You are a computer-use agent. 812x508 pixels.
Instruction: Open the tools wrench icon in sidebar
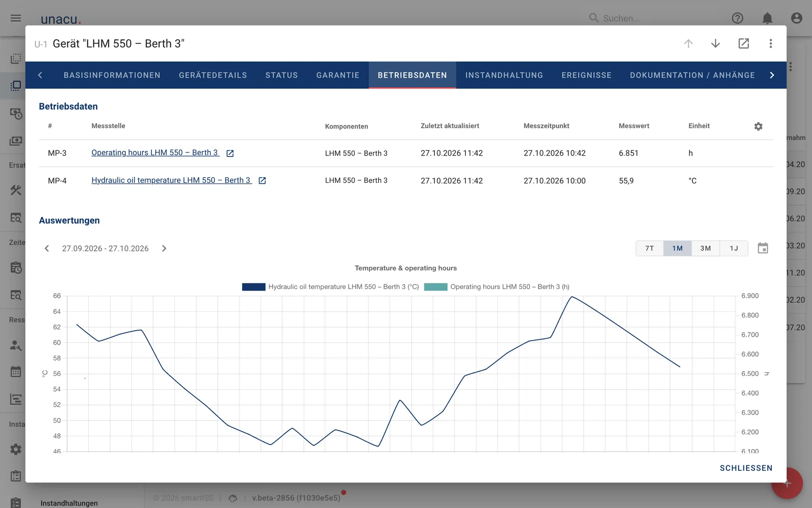point(16,190)
